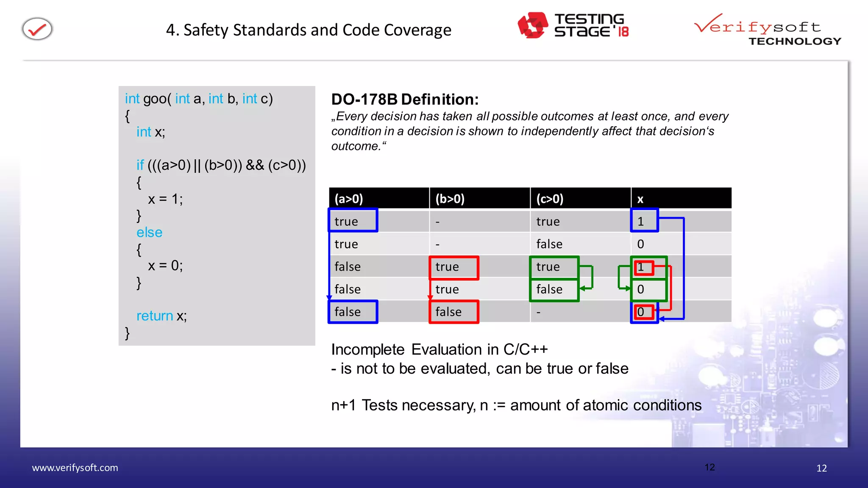Click the red-boxed false cell under (b>0)
The width and height of the screenshot is (868, 488).
click(x=453, y=312)
